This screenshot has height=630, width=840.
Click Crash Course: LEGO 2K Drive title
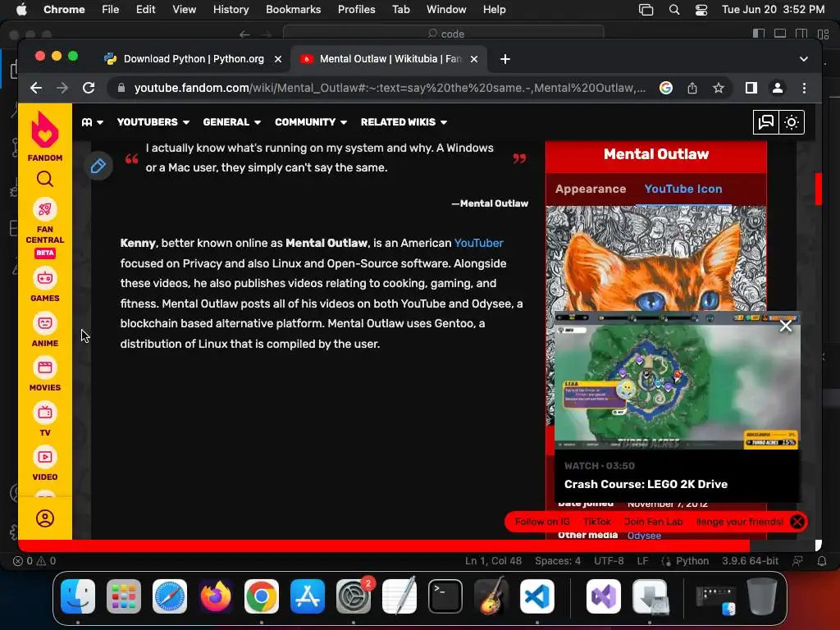[646, 484]
